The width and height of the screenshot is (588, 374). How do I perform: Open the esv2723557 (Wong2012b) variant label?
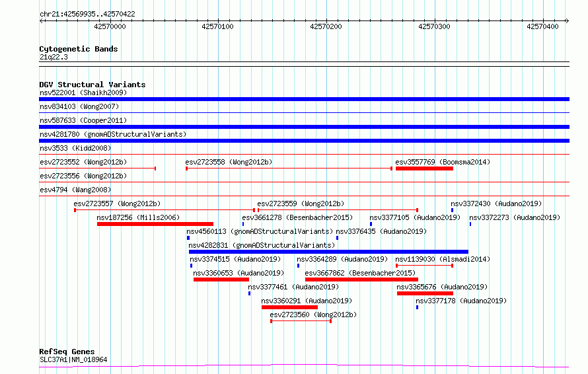click(117, 204)
